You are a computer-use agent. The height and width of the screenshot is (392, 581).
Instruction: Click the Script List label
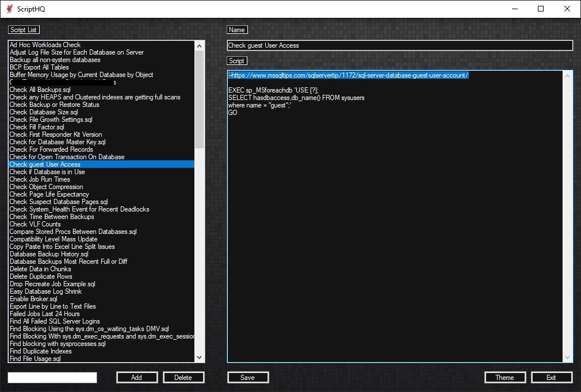click(x=23, y=29)
